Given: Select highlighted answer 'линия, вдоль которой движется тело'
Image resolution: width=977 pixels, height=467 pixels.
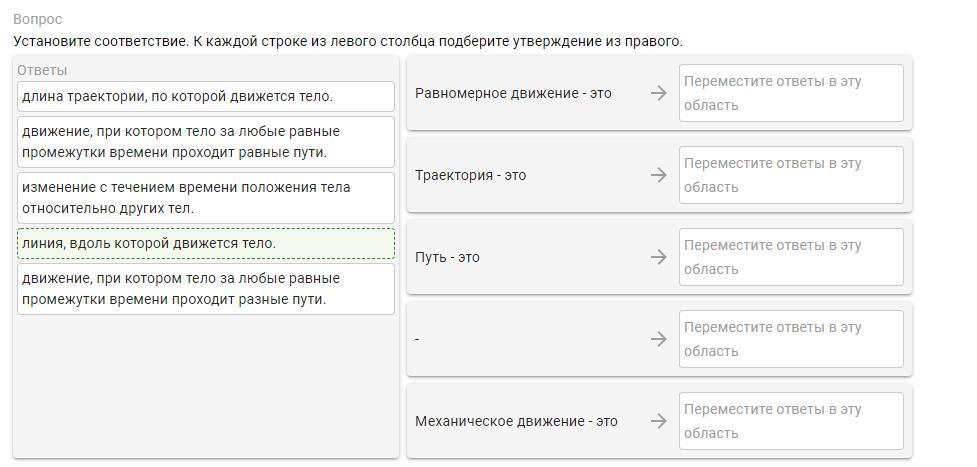Looking at the screenshot, I should (206, 244).
